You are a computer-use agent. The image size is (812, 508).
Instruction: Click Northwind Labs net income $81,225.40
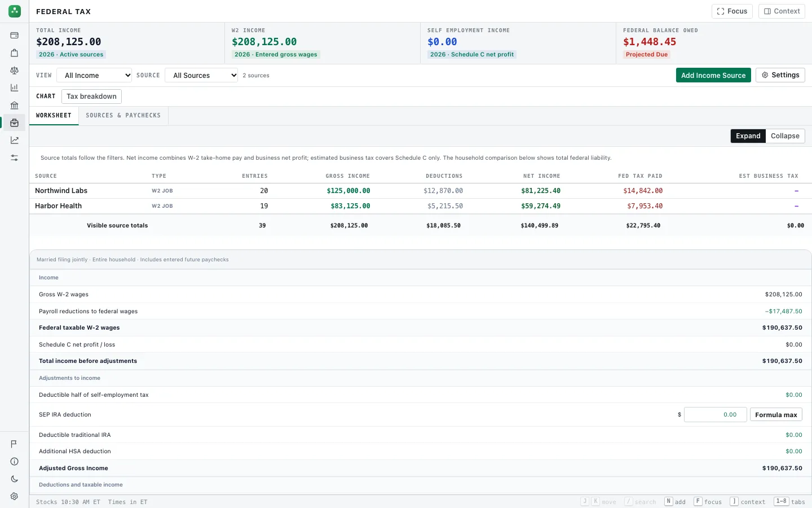coord(541,191)
